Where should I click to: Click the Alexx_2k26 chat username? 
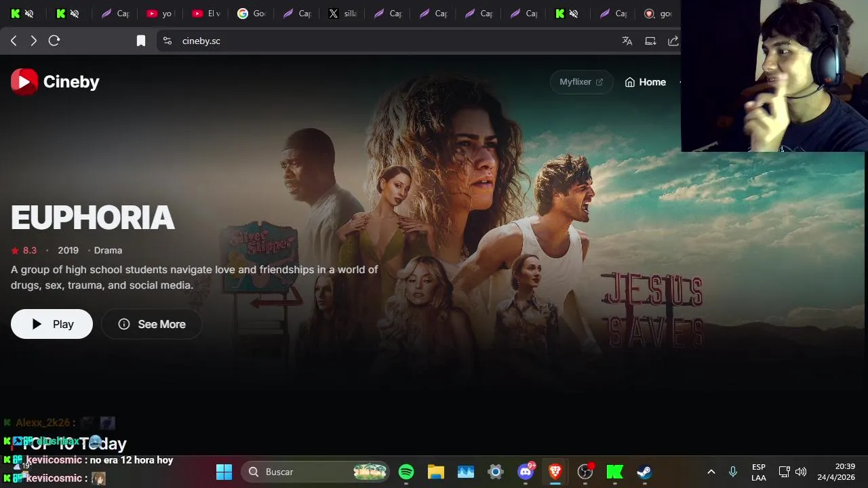43,423
